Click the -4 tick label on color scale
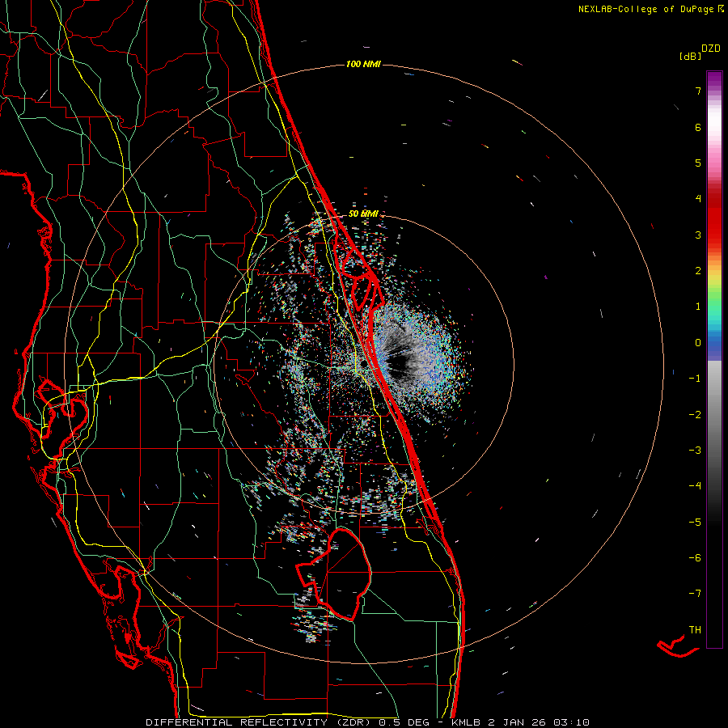 tap(695, 486)
